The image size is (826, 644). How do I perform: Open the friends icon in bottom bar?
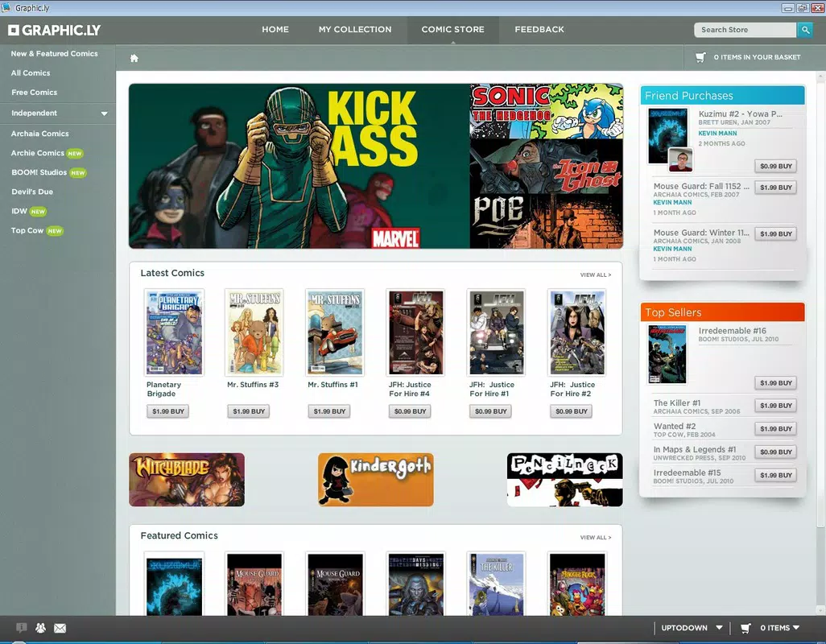[40, 628]
